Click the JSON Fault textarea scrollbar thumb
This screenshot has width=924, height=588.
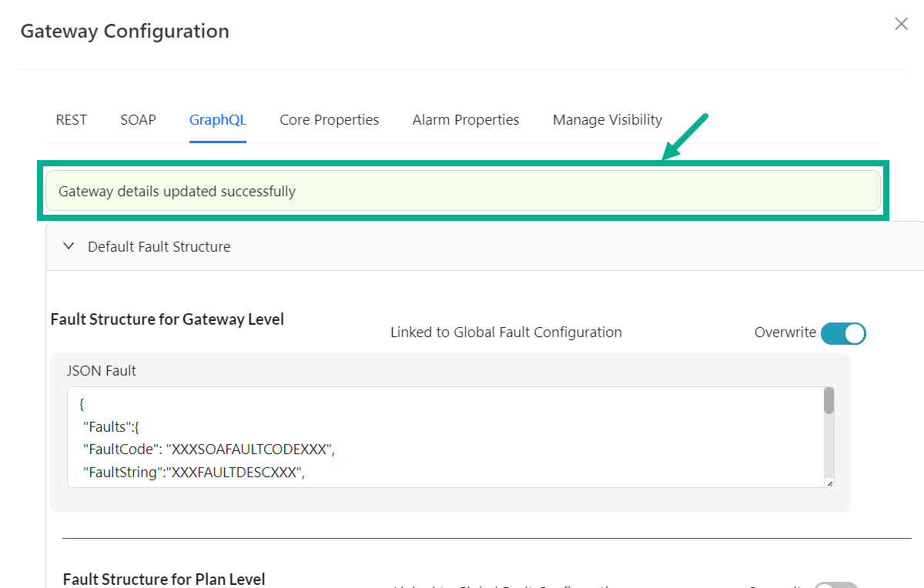pyautogui.click(x=829, y=401)
